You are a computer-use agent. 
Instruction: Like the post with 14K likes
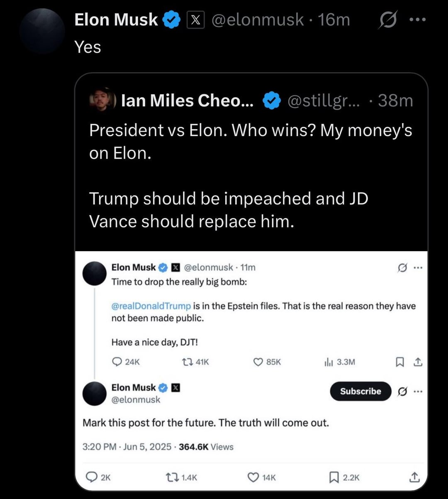point(253,477)
